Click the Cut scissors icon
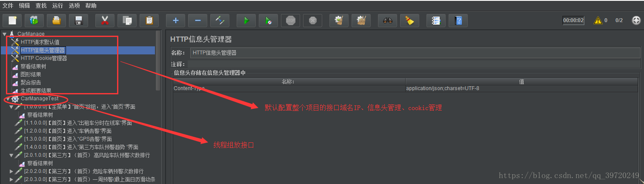 [105, 20]
